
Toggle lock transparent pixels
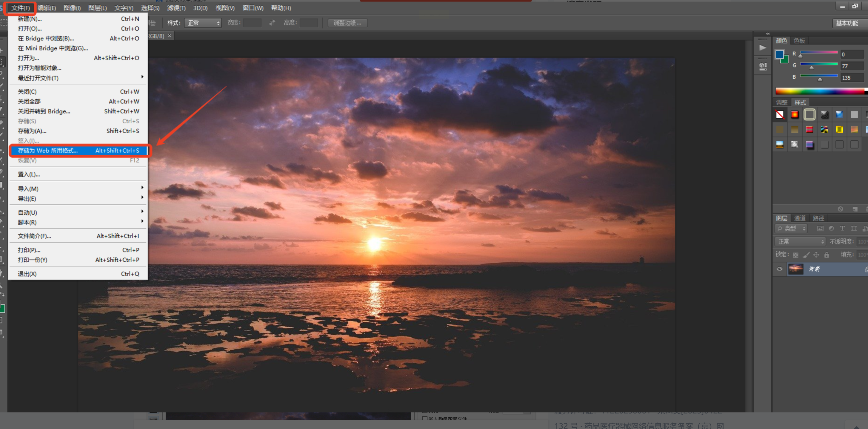[795, 255]
